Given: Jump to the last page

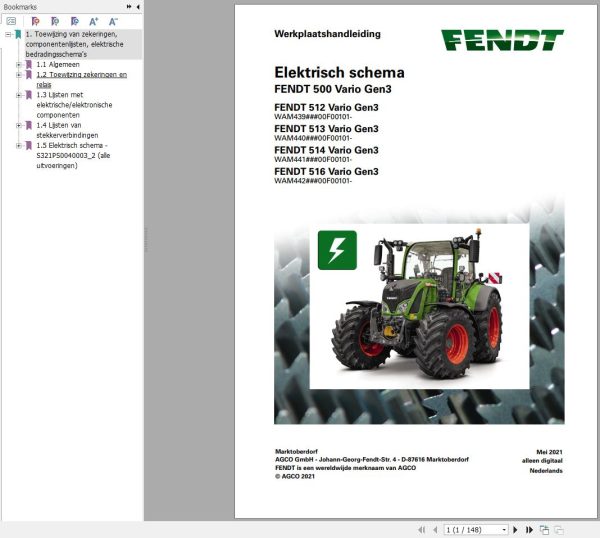Looking at the screenshot, I should (529, 530).
